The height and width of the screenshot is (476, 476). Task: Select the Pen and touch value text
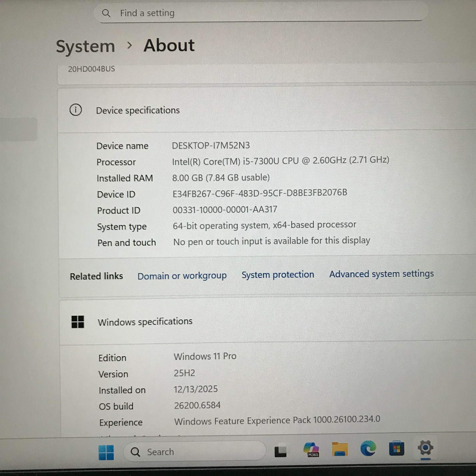point(272,241)
